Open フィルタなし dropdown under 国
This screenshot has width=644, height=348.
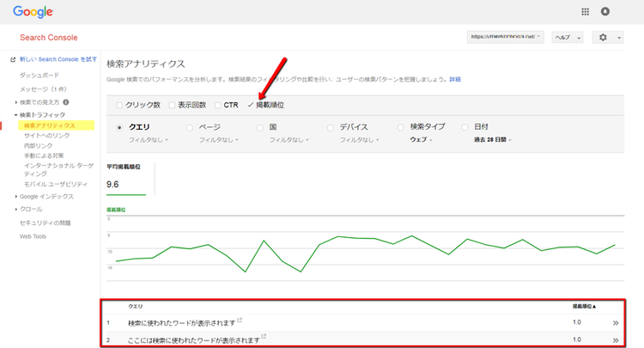point(289,140)
